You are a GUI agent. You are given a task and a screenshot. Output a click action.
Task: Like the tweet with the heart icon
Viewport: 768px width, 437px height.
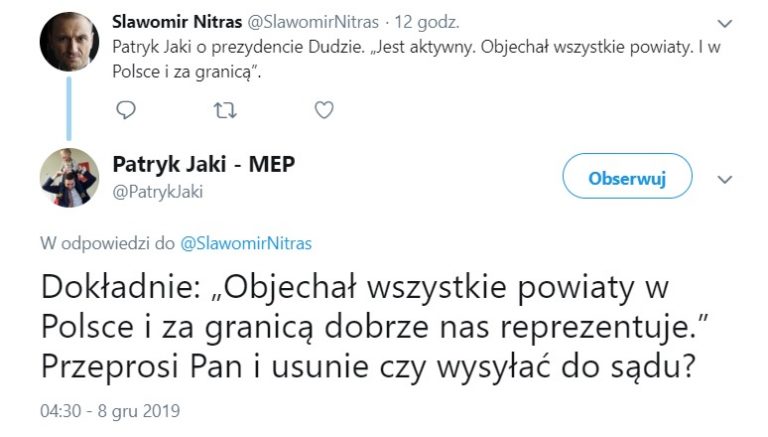point(324,109)
